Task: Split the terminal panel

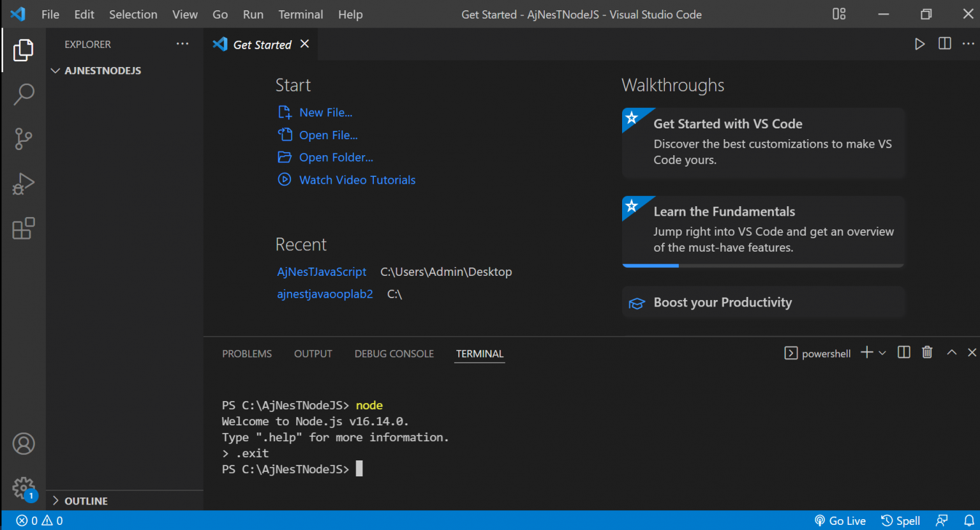Action: coord(903,352)
